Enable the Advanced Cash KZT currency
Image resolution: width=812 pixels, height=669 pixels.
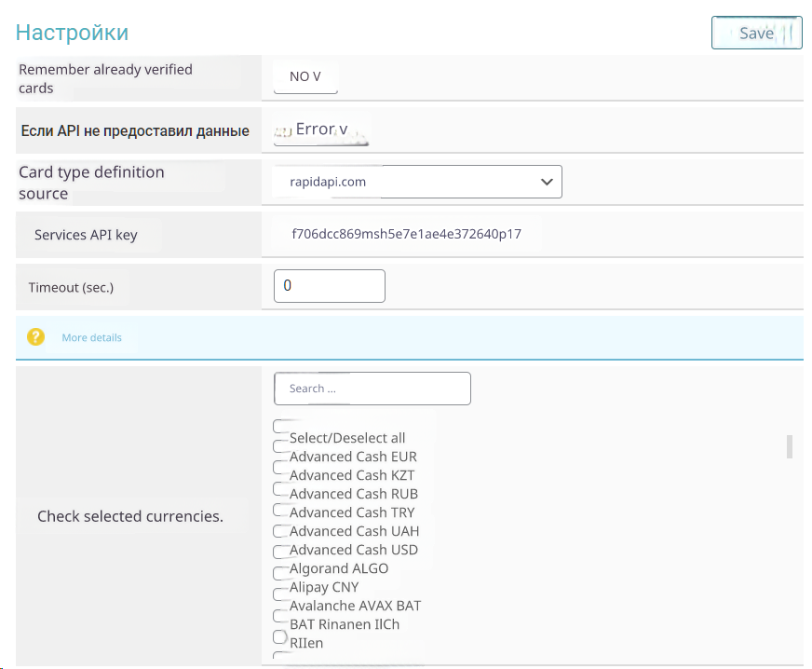279,467
